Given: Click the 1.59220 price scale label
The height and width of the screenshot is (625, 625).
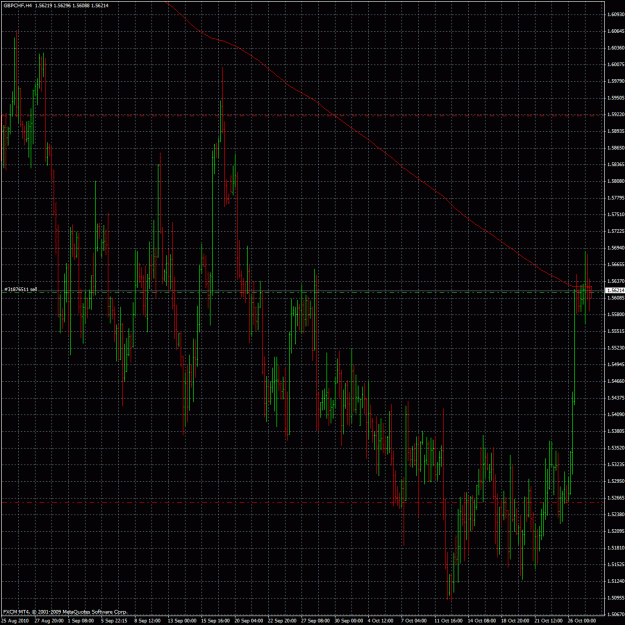Looking at the screenshot, I should pos(615,114).
